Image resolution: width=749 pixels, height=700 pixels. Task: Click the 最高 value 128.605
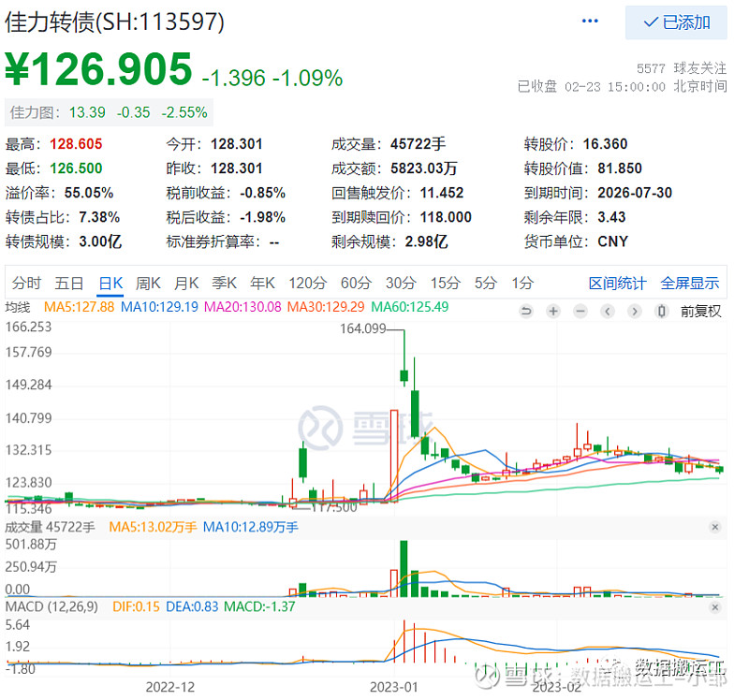tap(76, 144)
